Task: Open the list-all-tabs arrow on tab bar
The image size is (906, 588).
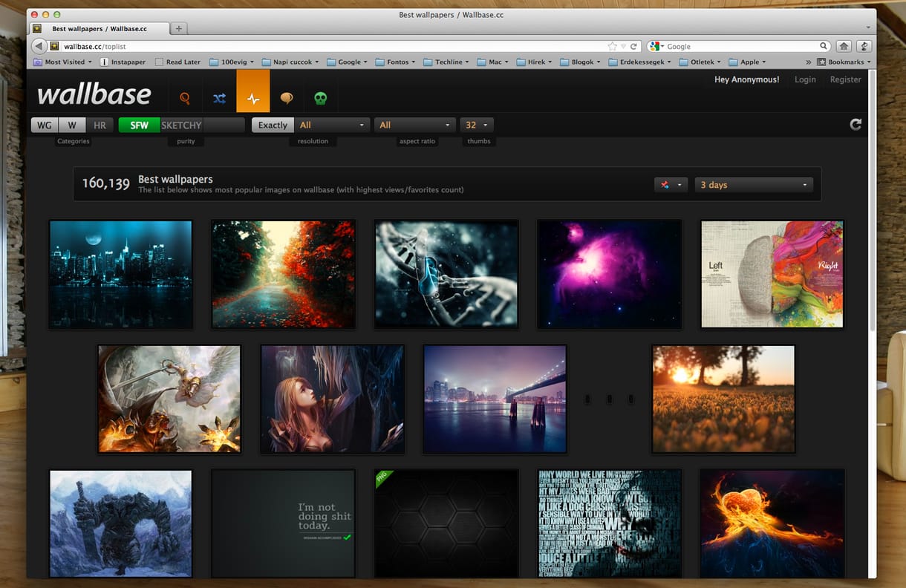Action: 868,28
